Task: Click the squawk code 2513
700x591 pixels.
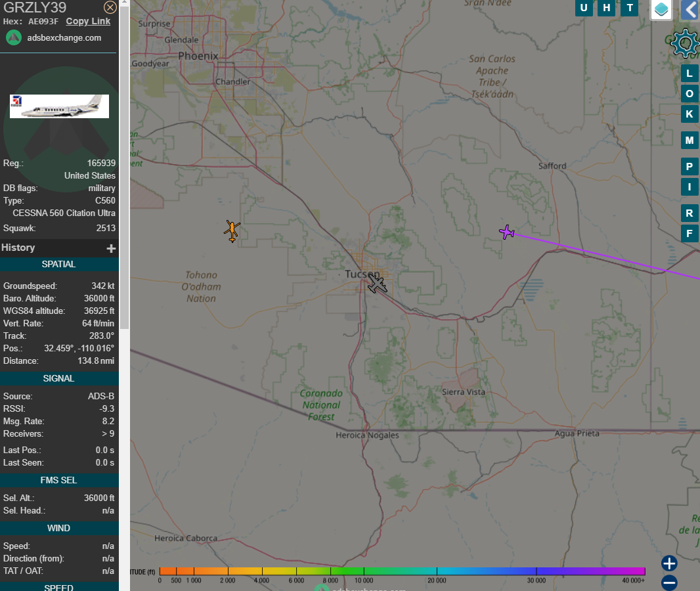Action: pyautogui.click(x=106, y=228)
